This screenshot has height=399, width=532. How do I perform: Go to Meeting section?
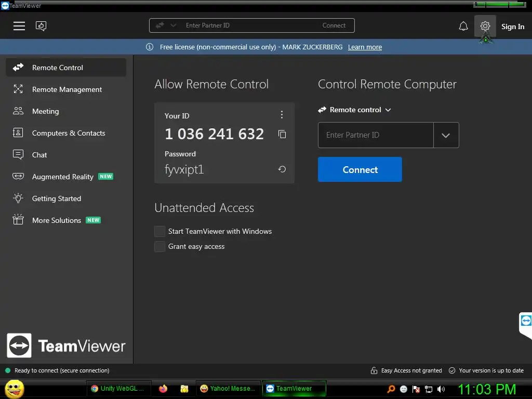click(x=66, y=111)
